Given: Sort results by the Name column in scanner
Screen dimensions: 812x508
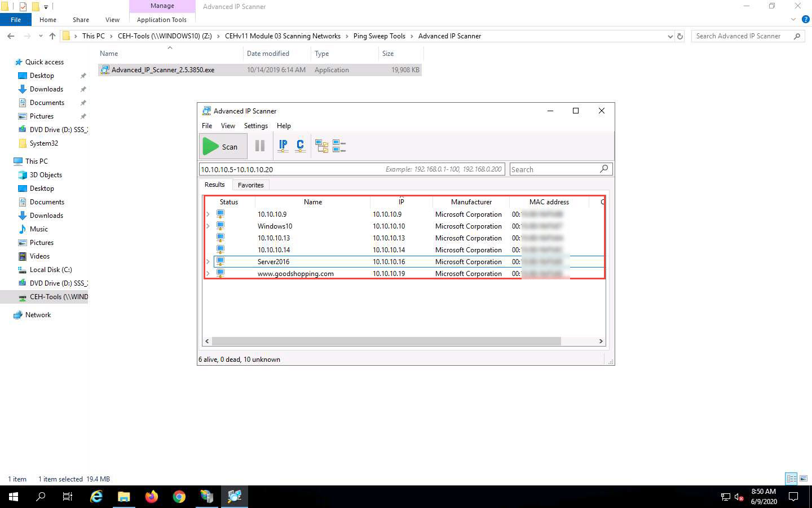Looking at the screenshot, I should coord(313,202).
